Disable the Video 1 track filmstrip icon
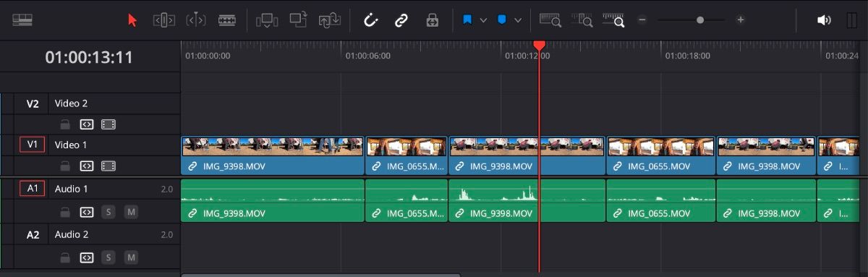 [x=109, y=166]
